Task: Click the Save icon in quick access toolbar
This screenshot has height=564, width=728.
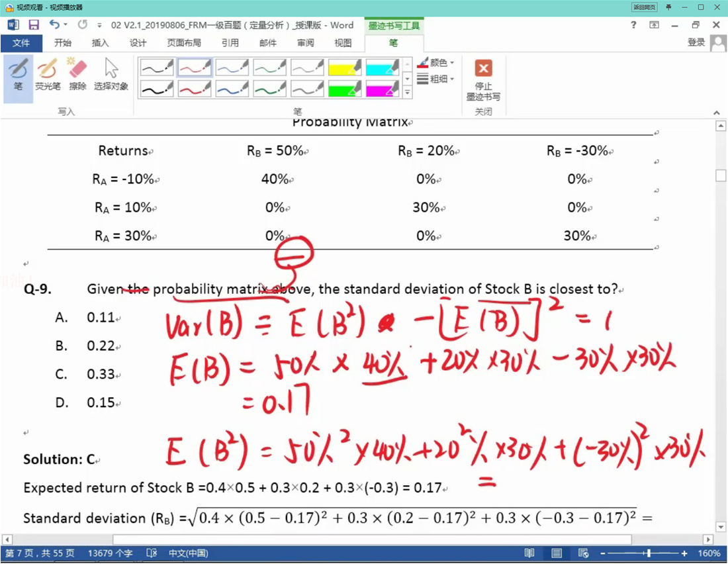Action: click(x=34, y=25)
